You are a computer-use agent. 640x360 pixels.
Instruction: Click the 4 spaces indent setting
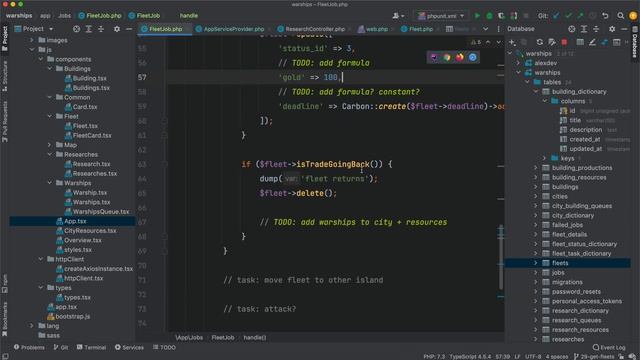click(557, 357)
